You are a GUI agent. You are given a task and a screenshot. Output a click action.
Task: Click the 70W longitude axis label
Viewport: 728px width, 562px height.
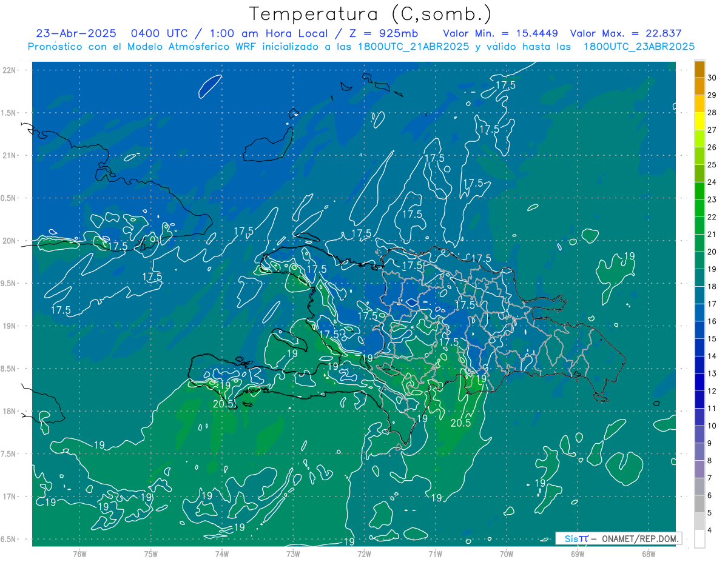(x=507, y=554)
